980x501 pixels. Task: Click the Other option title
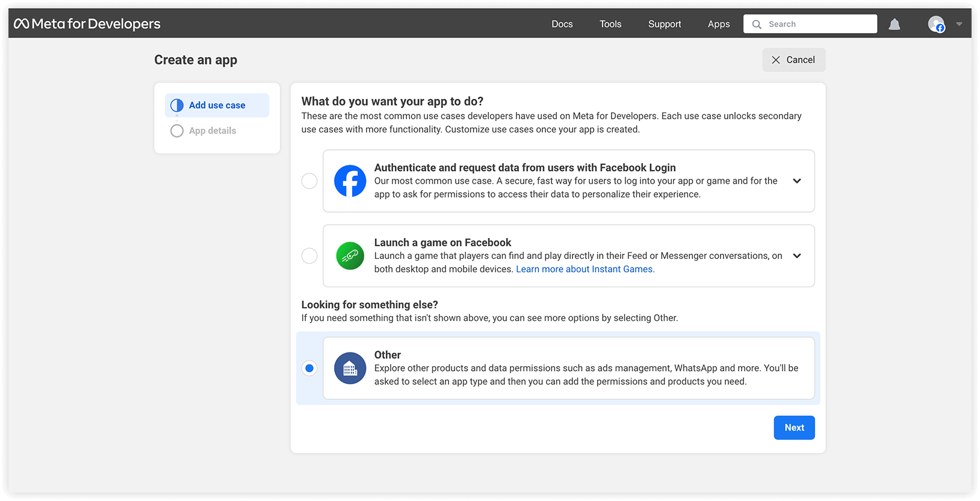pyautogui.click(x=388, y=355)
